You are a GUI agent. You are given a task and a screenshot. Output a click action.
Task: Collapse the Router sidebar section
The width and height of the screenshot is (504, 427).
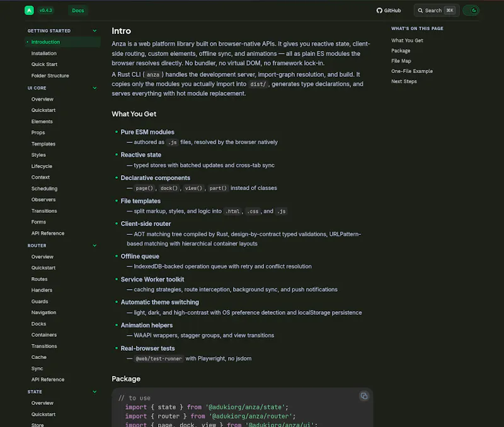tap(94, 246)
